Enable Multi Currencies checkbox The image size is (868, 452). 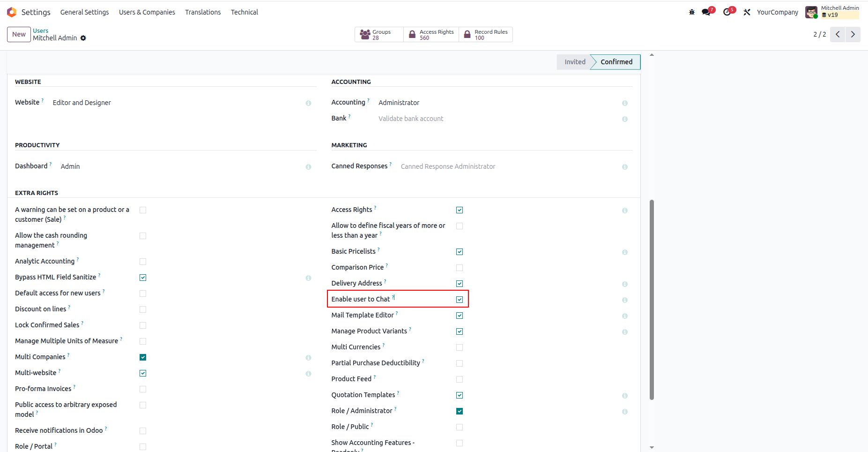(460, 347)
